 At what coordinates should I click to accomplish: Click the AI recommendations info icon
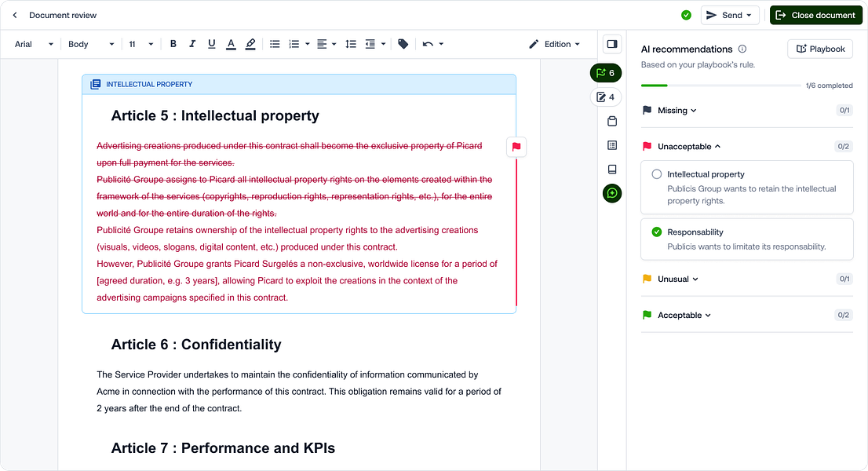742,49
